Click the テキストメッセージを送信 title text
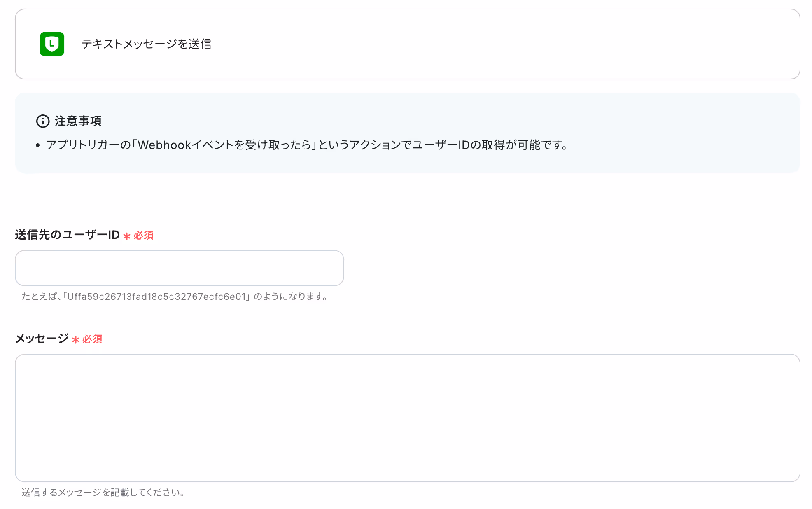The image size is (812, 509). pyautogui.click(x=146, y=44)
